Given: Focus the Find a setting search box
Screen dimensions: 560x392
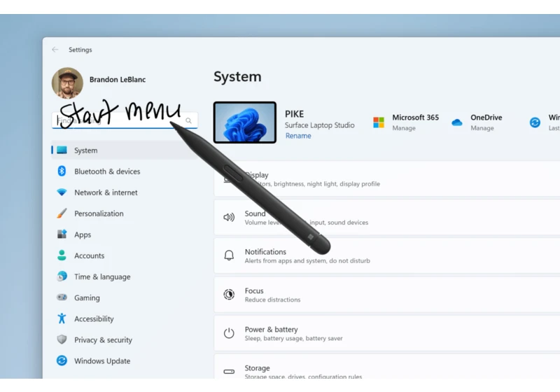Looking at the screenshot, I should [x=125, y=120].
